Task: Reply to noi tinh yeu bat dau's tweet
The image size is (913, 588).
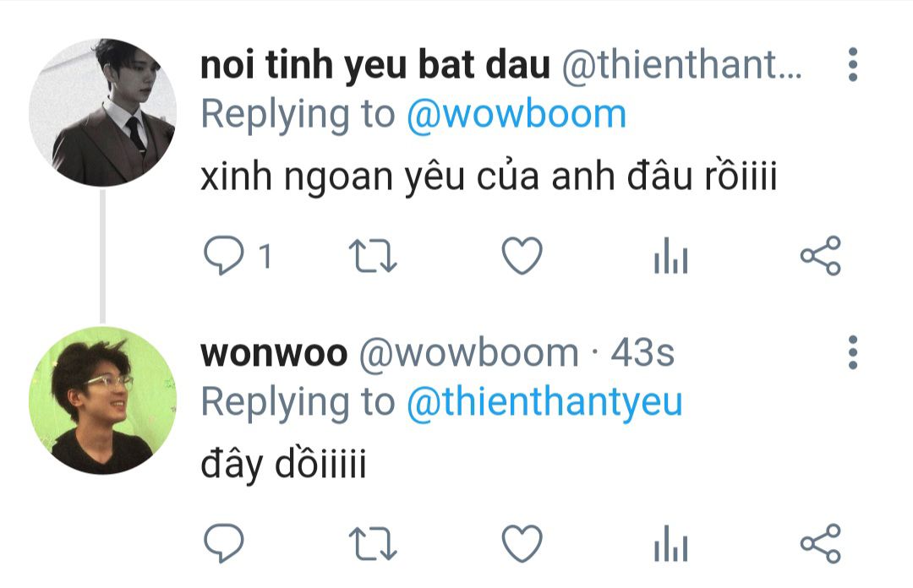Action: [223, 256]
